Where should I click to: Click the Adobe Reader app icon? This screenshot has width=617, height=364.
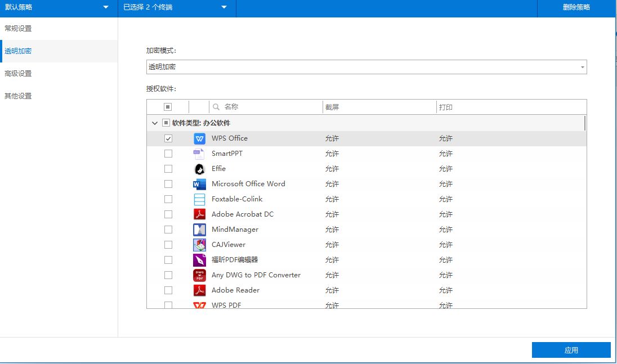coord(199,290)
